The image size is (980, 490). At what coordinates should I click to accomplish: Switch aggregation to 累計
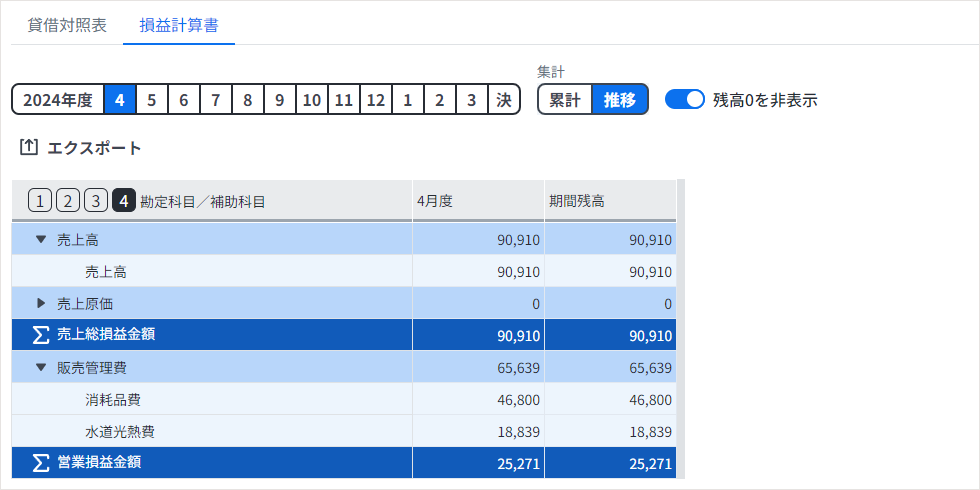[565, 100]
